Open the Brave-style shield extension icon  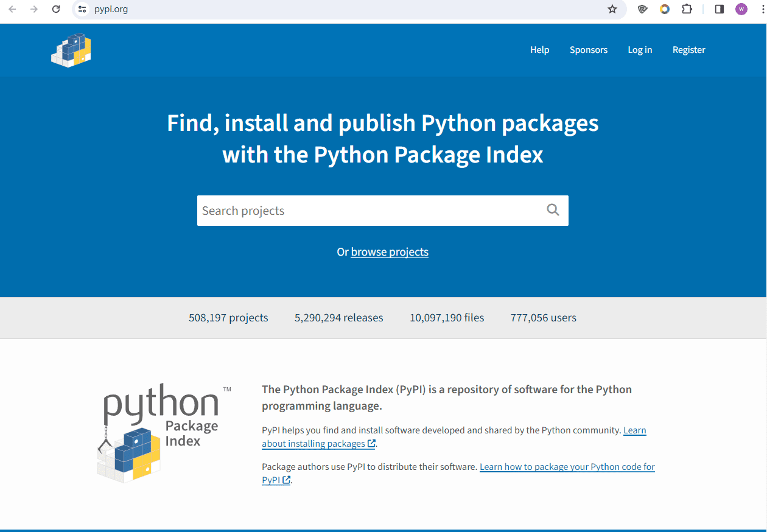pos(642,9)
